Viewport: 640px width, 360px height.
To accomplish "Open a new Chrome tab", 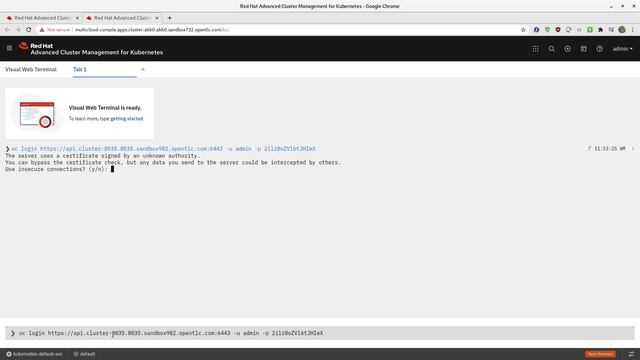I will coord(169,18).
